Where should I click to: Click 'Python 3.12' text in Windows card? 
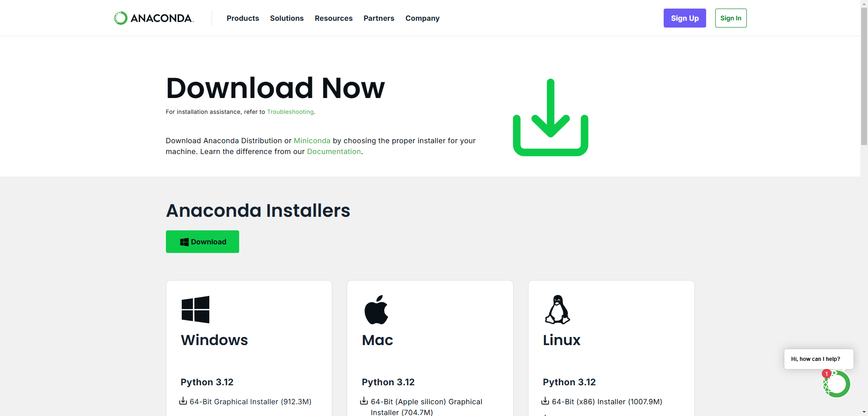click(207, 382)
